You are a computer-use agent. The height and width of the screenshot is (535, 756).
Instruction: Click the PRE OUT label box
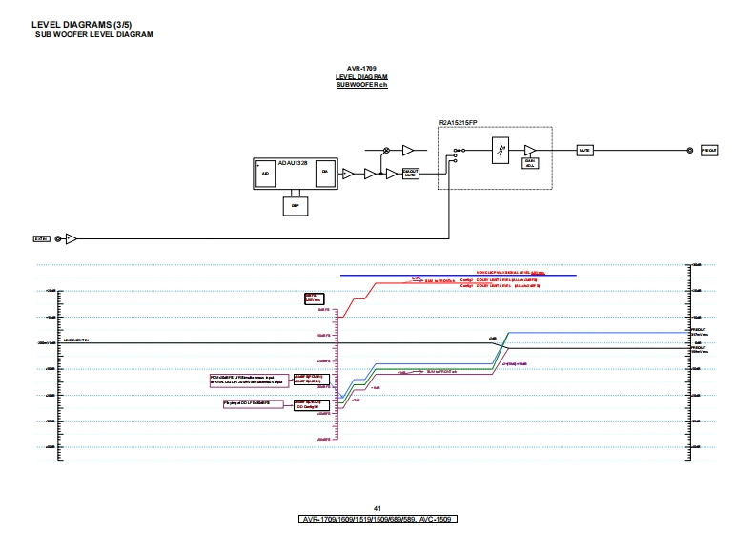click(709, 151)
